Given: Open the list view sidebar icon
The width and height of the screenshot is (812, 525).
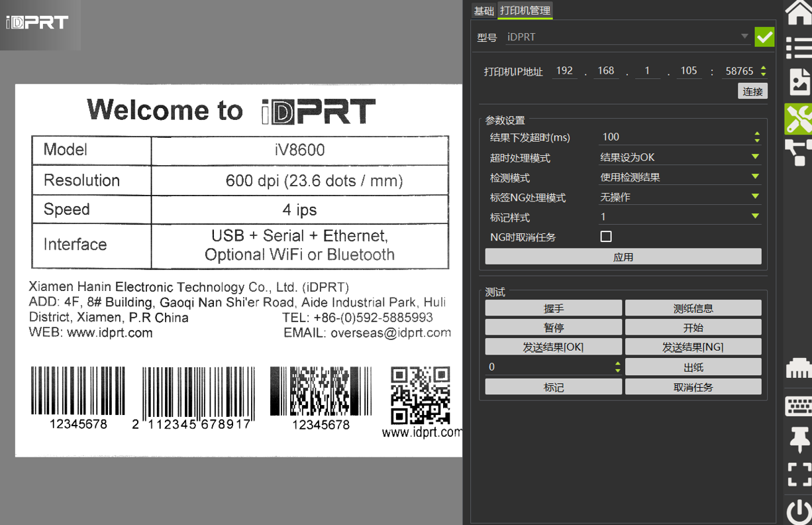Looking at the screenshot, I should tap(798, 48).
